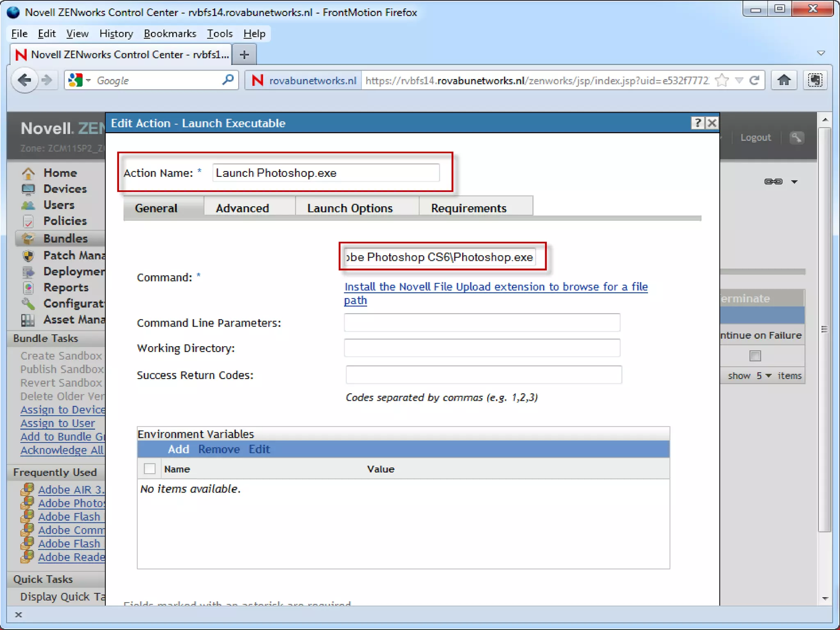The image size is (840, 630).
Task: Switch to the Launch Options tab
Action: 350,208
